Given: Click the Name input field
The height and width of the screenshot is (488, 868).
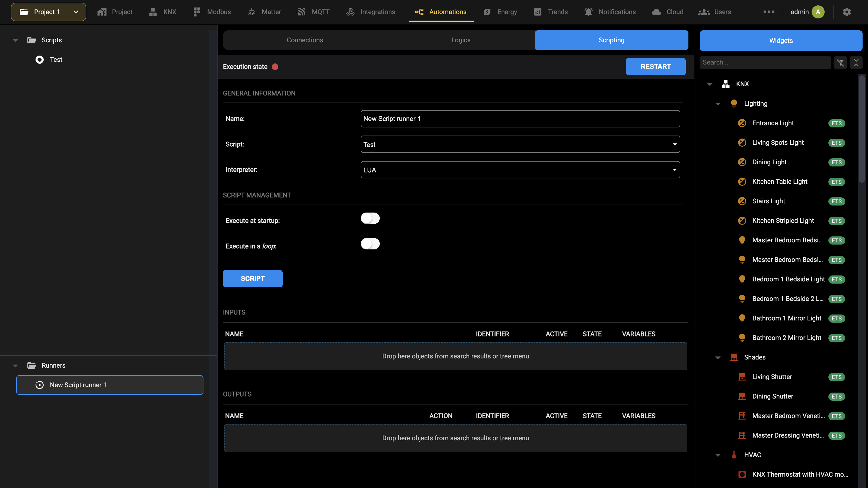Looking at the screenshot, I should (520, 118).
